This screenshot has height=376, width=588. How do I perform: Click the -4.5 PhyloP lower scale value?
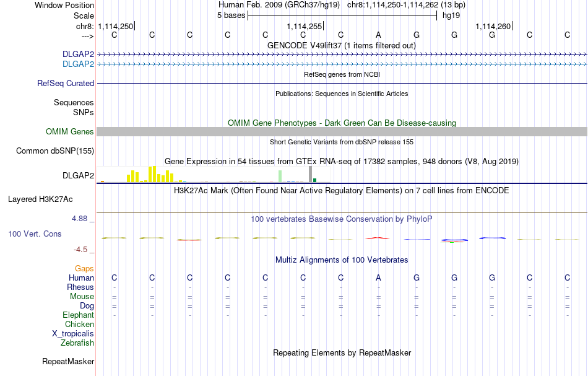[80, 250]
